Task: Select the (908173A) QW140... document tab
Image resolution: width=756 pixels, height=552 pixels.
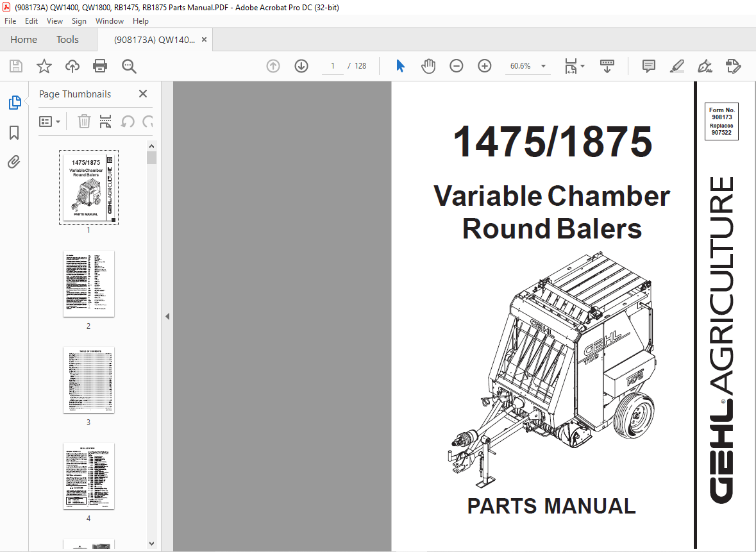Action: (155, 40)
